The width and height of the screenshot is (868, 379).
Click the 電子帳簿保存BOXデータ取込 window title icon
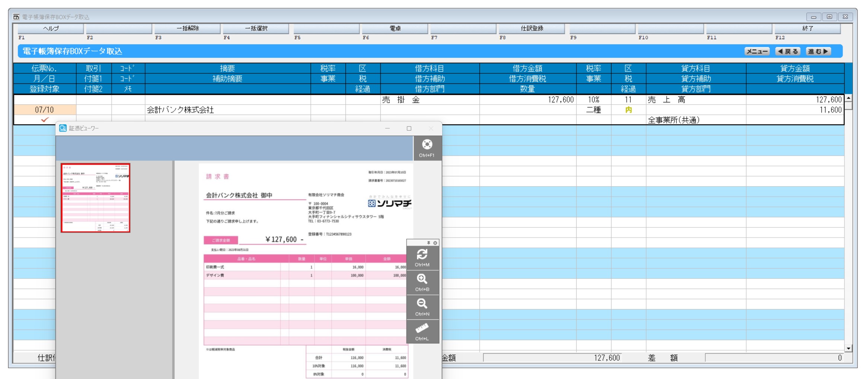point(16,17)
